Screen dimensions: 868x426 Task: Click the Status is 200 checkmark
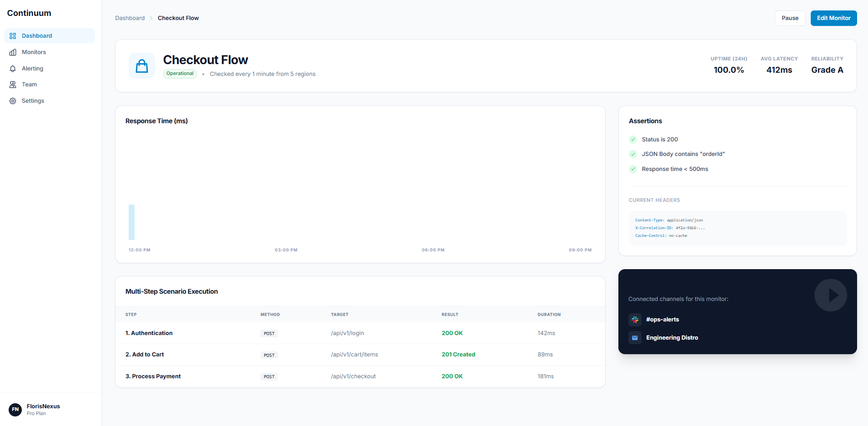(x=633, y=140)
